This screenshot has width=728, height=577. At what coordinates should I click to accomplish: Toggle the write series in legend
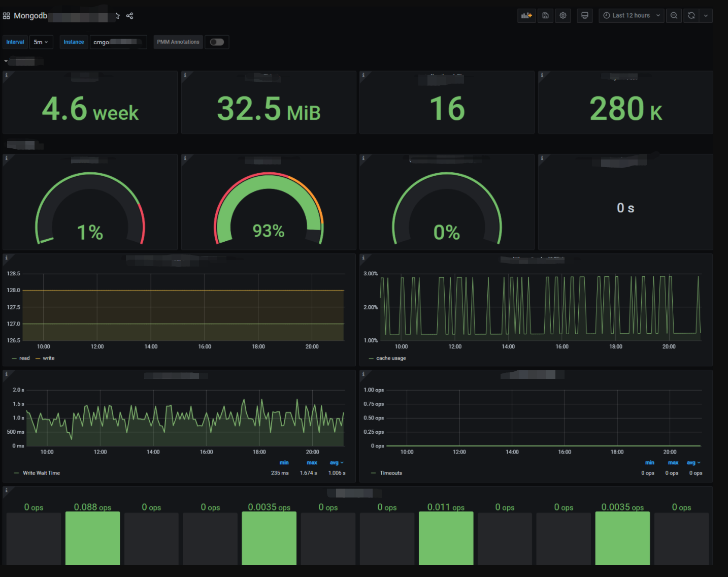click(x=48, y=359)
